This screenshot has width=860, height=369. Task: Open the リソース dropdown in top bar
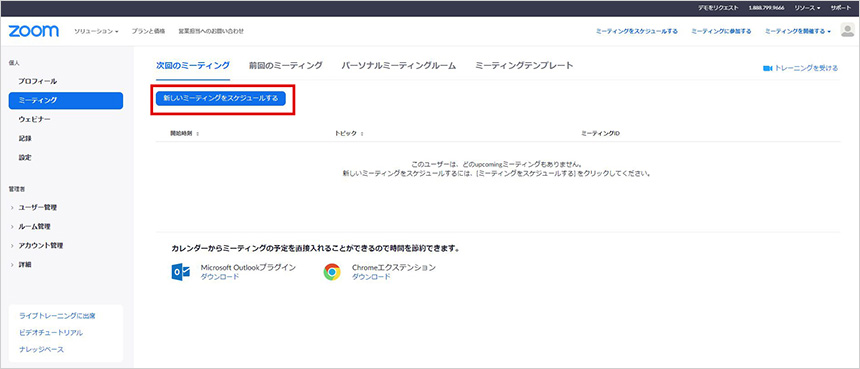click(807, 8)
